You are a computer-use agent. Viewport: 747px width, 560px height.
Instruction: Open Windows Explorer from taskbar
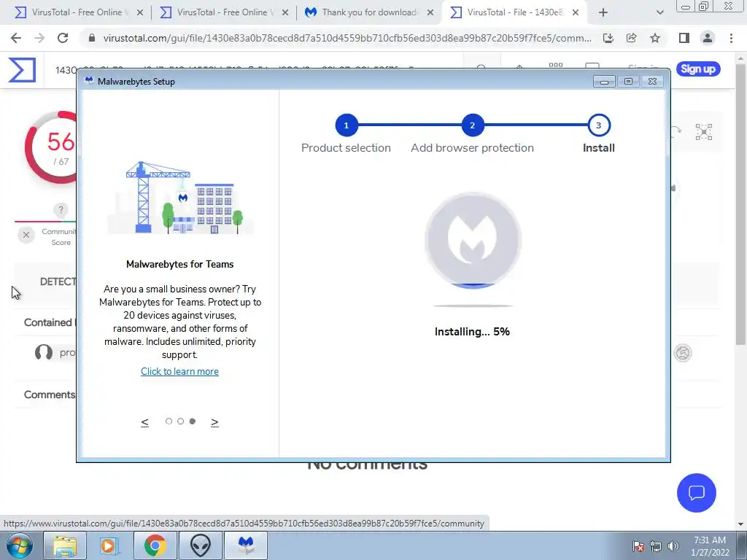click(x=65, y=545)
